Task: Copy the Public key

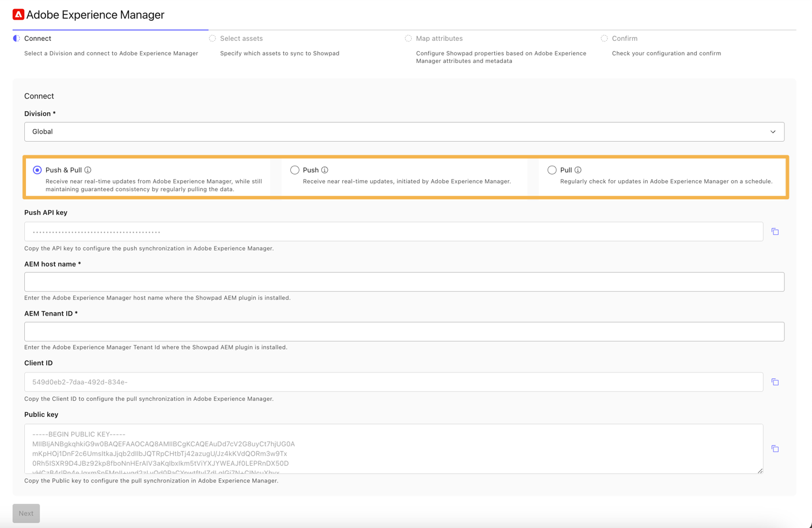Action: [x=775, y=449]
